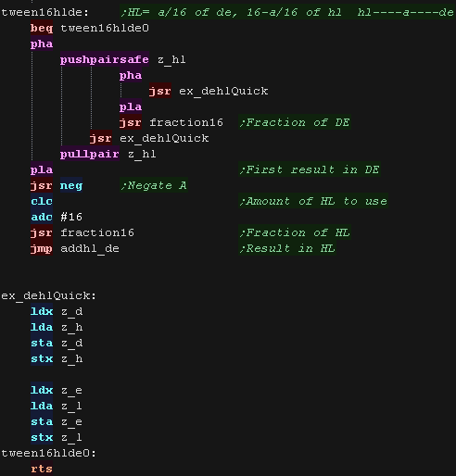Click the pushpairsafe macro keyword
456x476 pixels.
[x=105, y=59]
